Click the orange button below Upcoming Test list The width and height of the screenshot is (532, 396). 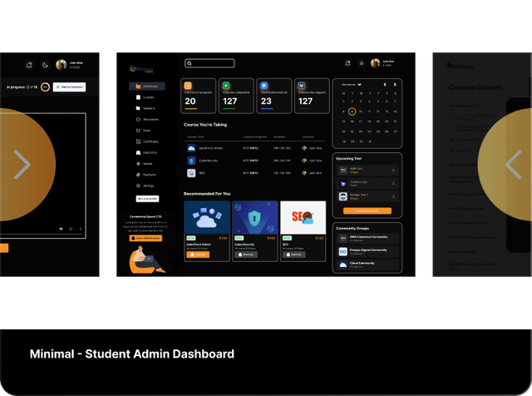pos(367,211)
